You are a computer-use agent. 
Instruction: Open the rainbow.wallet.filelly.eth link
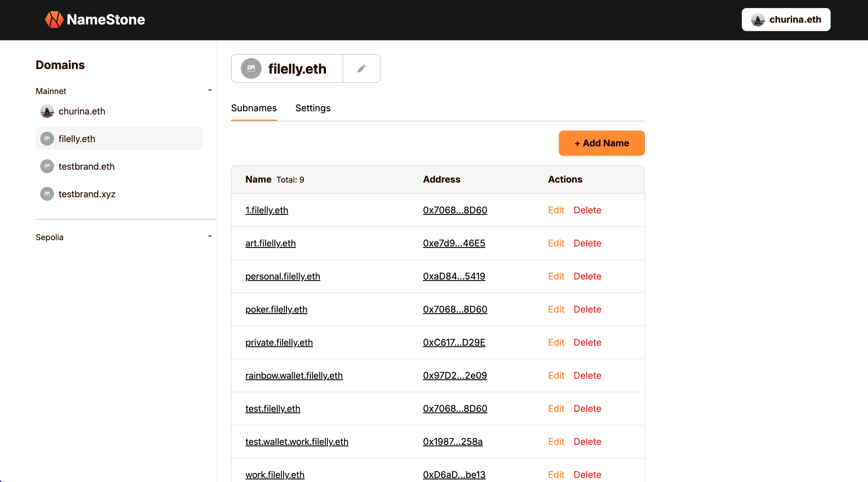[294, 375]
